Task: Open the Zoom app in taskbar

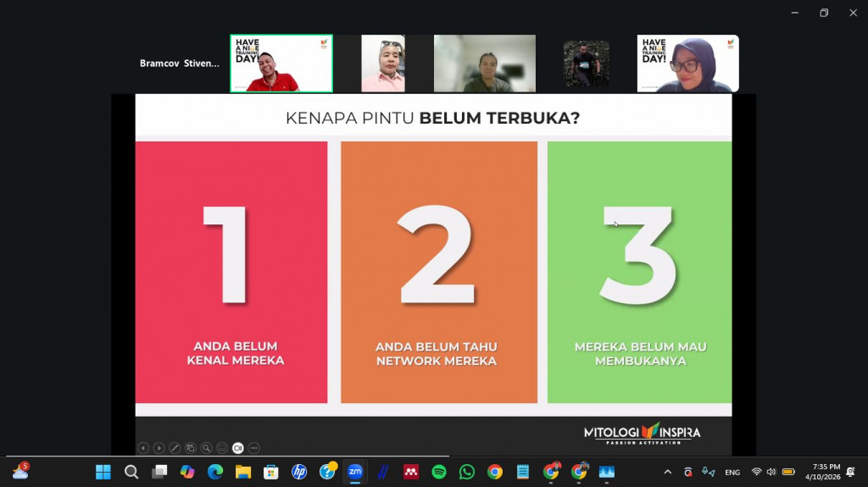Action: (355, 472)
